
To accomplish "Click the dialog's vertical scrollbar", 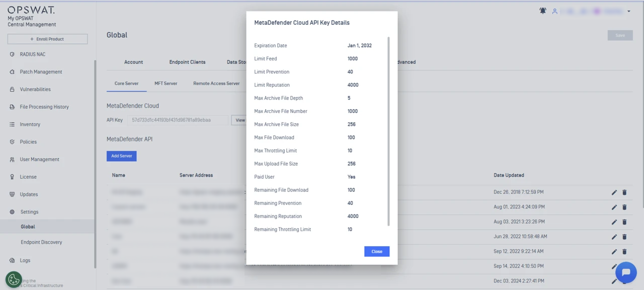I will tap(389, 131).
